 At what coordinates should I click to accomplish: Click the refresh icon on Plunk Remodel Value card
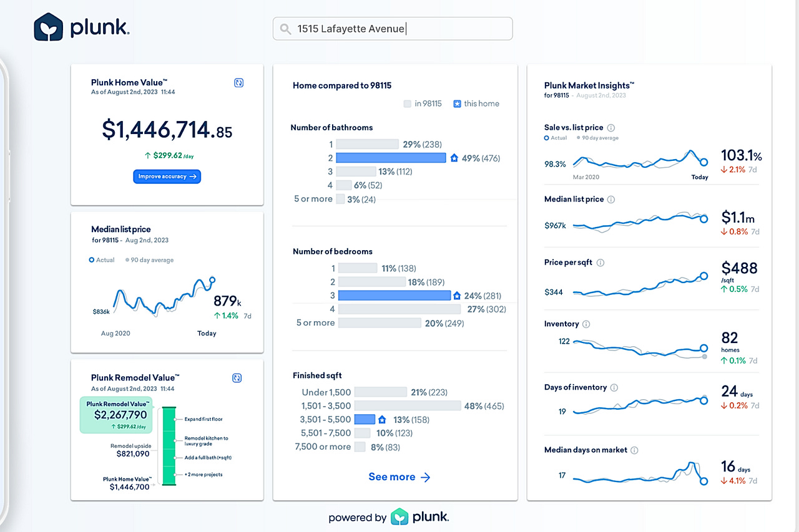tap(238, 377)
